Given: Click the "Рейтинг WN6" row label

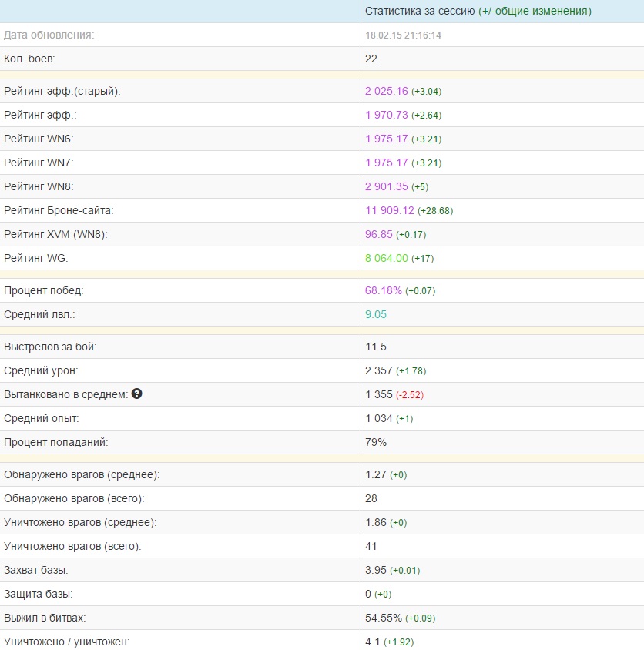Looking at the screenshot, I should 39,139.
